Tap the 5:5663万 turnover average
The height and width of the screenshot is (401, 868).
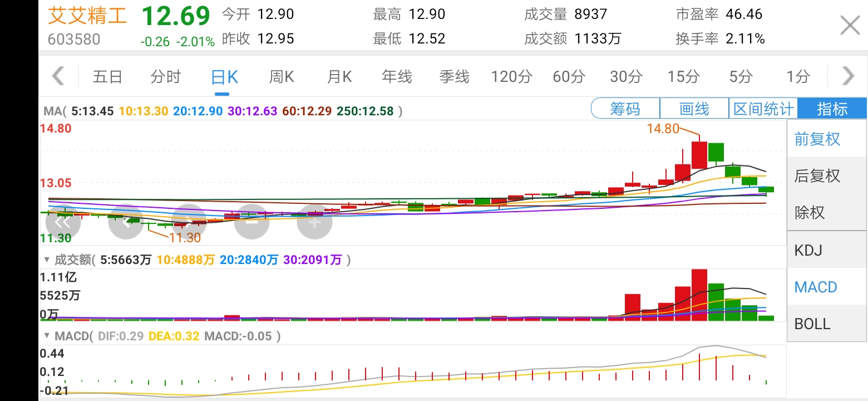tap(126, 260)
